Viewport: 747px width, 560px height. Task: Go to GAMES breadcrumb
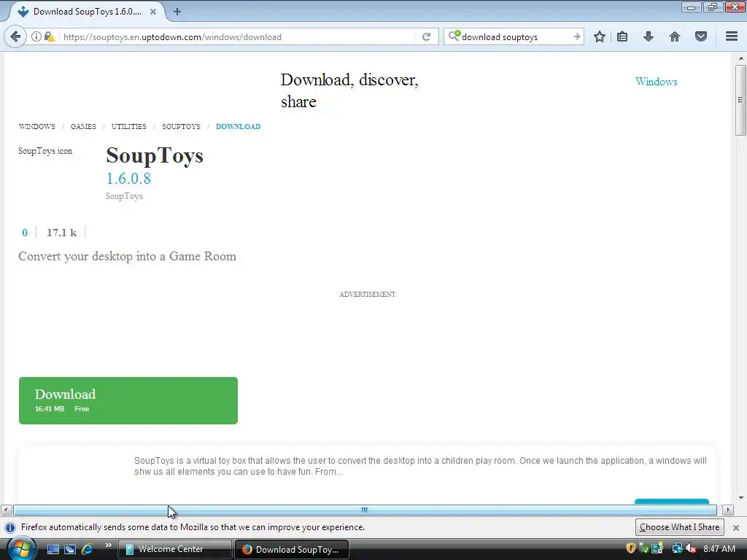pos(83,127)
